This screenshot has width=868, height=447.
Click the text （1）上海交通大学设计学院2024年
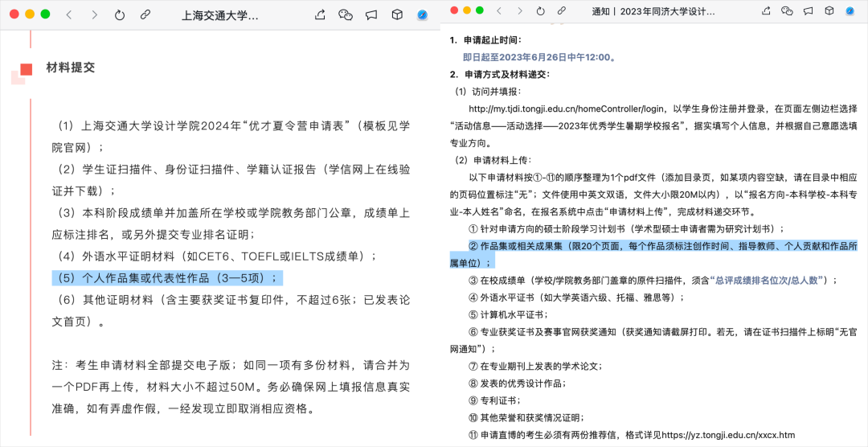(231, 136)
